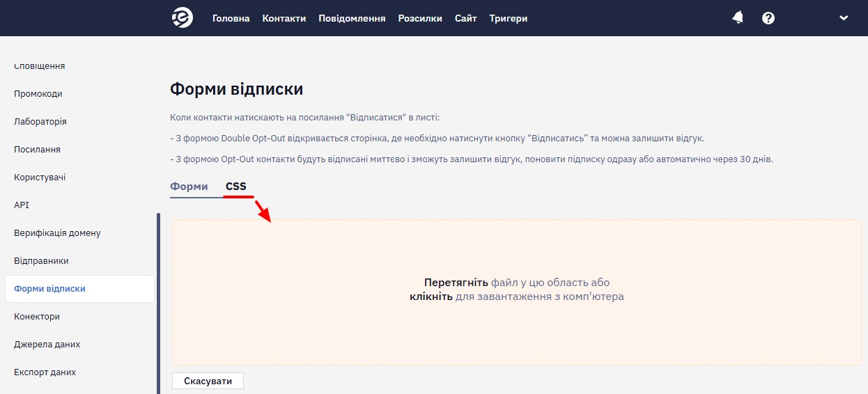Open Користувачі in the sidebar
868x394 pixels.
pyautogui.click(x=40, y=178)
